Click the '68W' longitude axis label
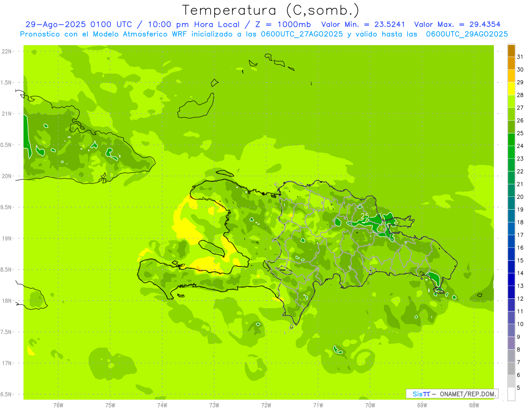Image resolution: width=532 pixels, height=411 pixels. point(474,405)
